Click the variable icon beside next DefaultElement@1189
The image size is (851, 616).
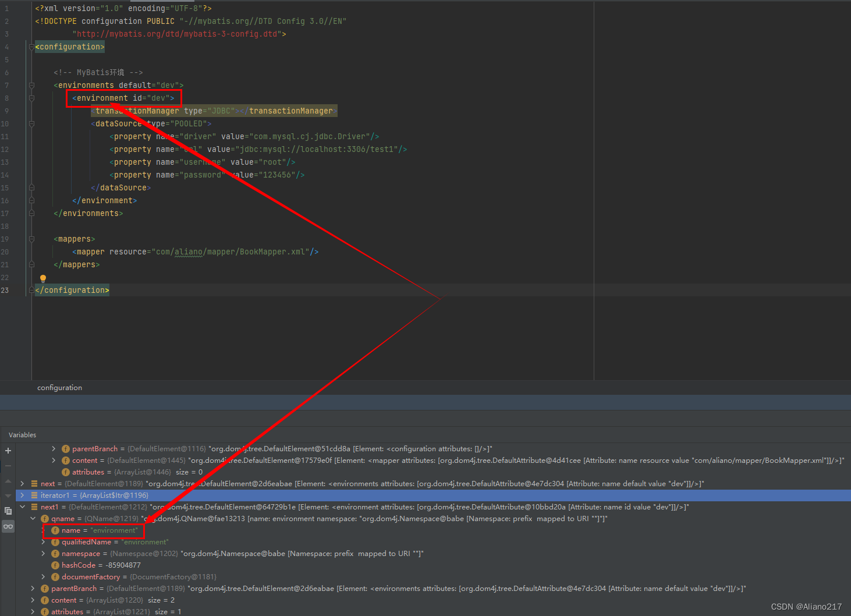click(34, 484)
